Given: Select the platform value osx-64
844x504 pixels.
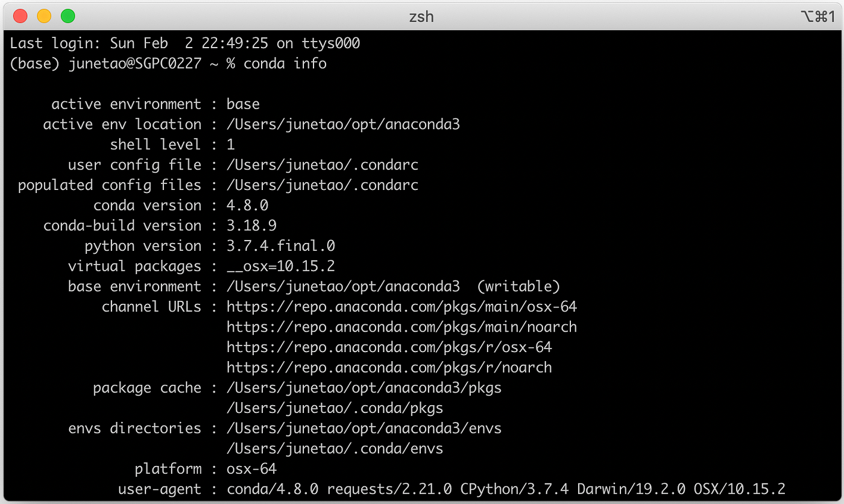Looking at the screenshot, I should (252, 468).
